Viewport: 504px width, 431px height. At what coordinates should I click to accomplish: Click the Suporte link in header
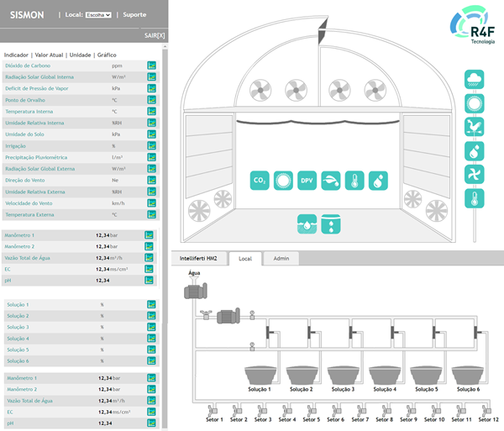[x=134, y=15]
